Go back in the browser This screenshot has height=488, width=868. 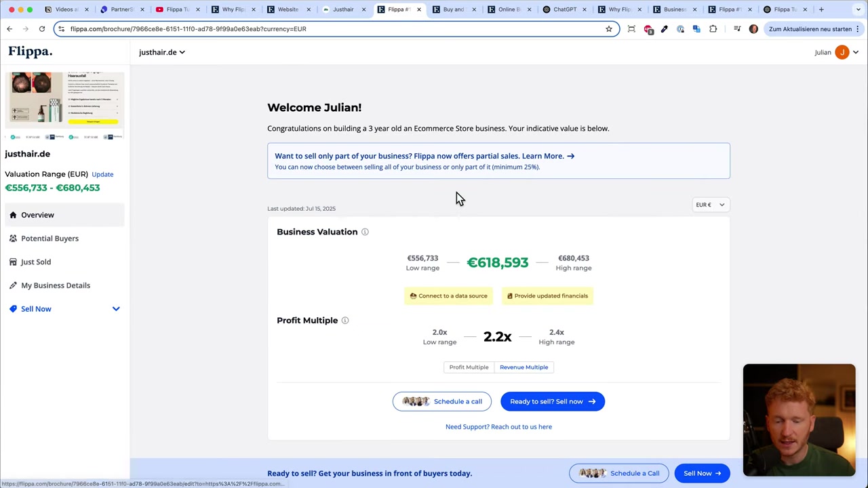coord(9,29)
